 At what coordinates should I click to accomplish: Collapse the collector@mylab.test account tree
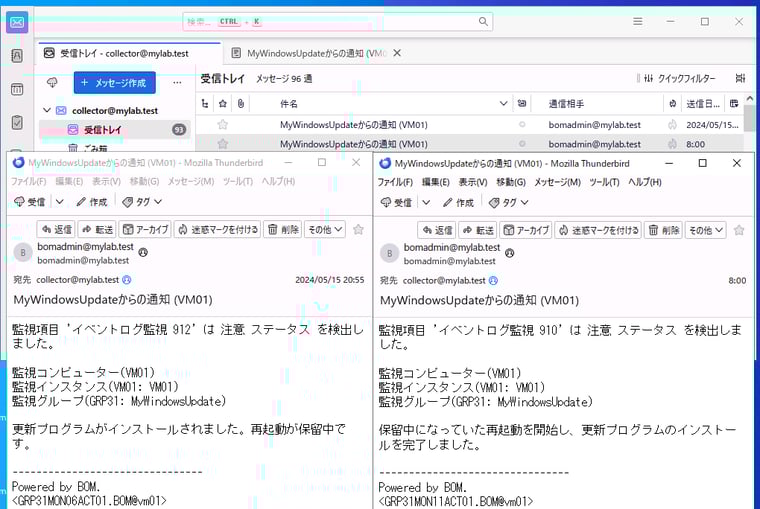tap(47, 111)
